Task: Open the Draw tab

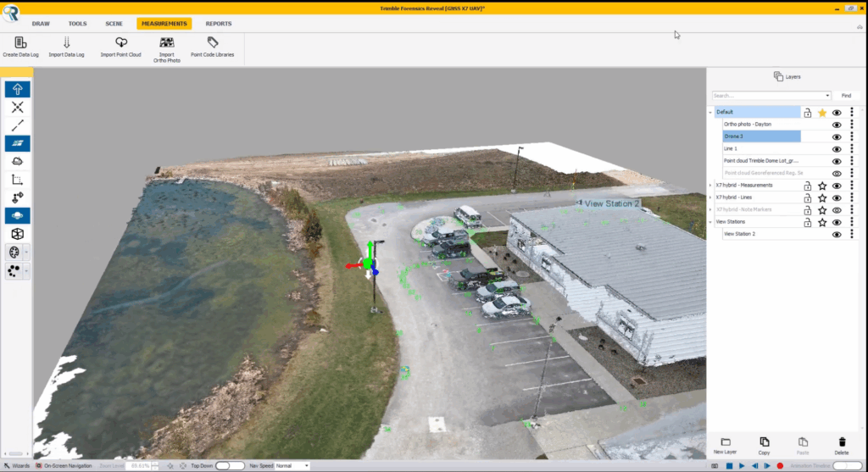Action: pos(41,24)
